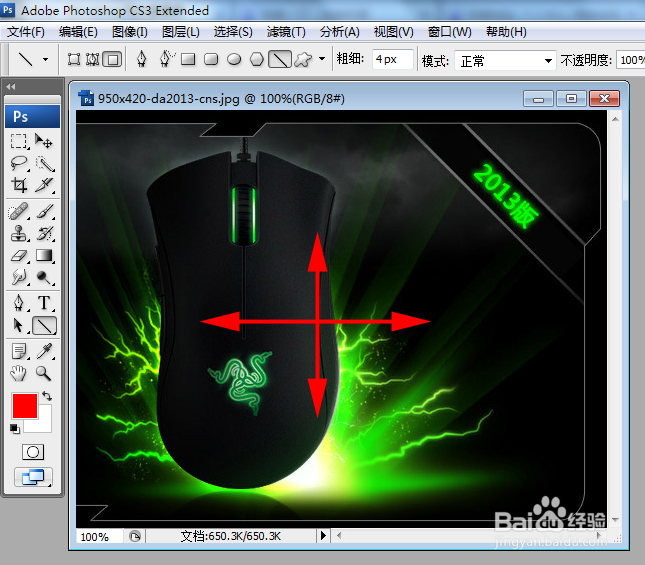Open the 编辑(E) menu
This screenshot has height=565, width=645.
click(x=78, y=32)
